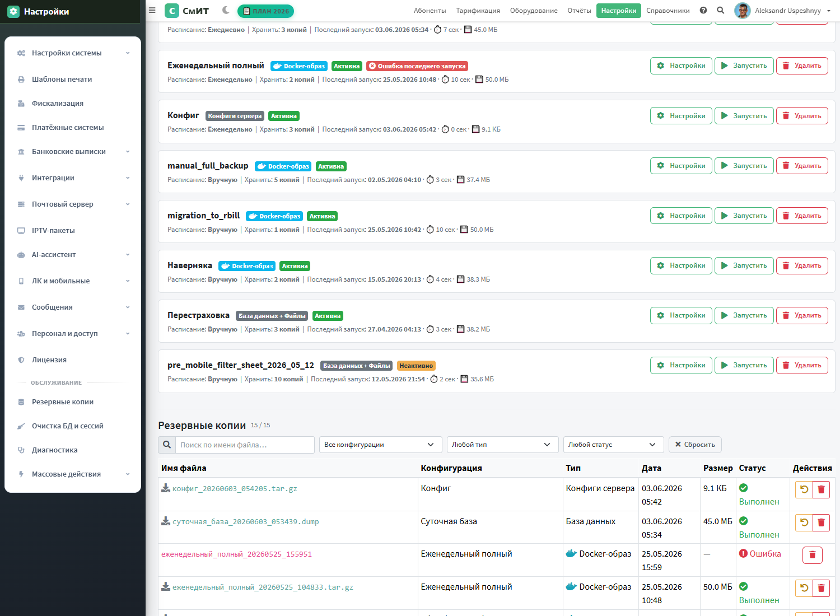Open Настройки for Перестраховка
Image resolution: width=840 pixels, height=616 pixels.
click(x=681, y=315)
